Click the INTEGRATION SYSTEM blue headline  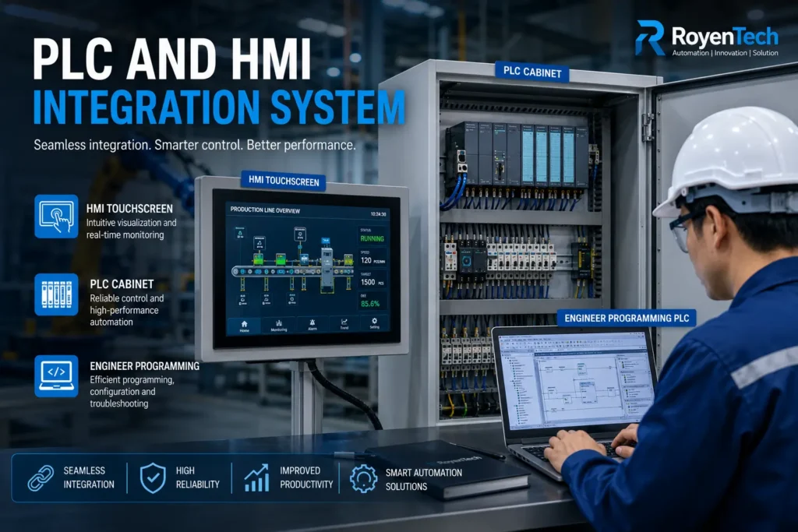pyautogui.click(x=219, y=107)
